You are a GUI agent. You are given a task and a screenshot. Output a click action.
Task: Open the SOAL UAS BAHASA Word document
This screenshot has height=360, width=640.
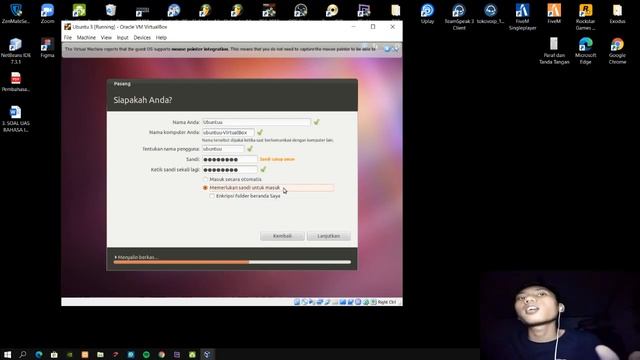coord(16,119)
